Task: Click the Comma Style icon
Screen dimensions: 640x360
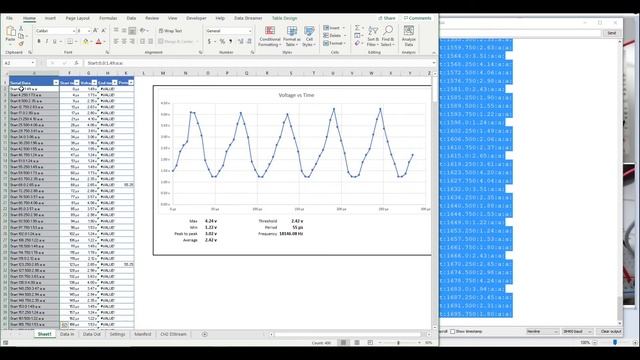Action: (231, 42)
